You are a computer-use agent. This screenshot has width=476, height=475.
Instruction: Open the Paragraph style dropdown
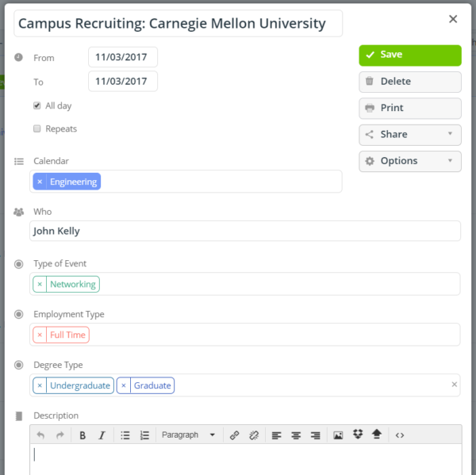pyautogui.click(x=188, y=435)
